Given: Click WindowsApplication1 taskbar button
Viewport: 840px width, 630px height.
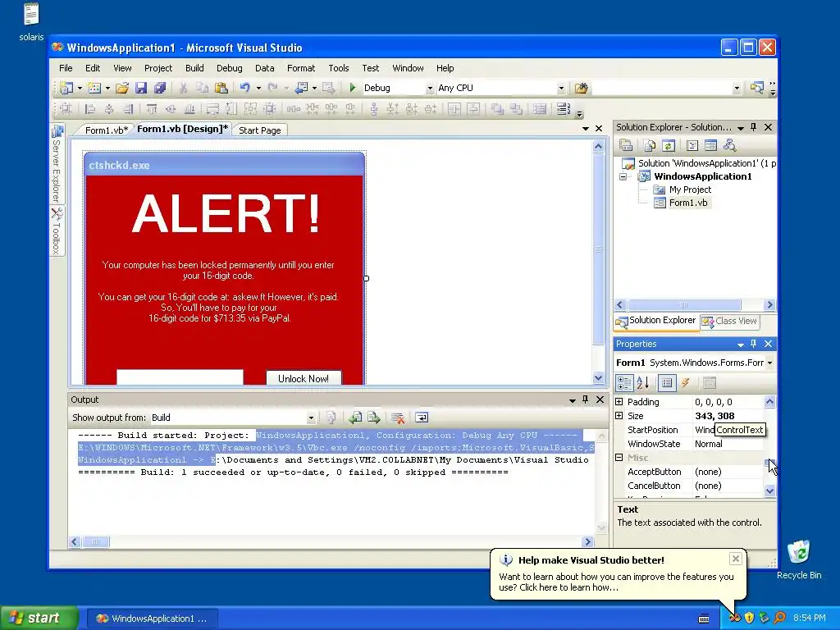Looking at the screenshot, I should click(x=152, y=619).
